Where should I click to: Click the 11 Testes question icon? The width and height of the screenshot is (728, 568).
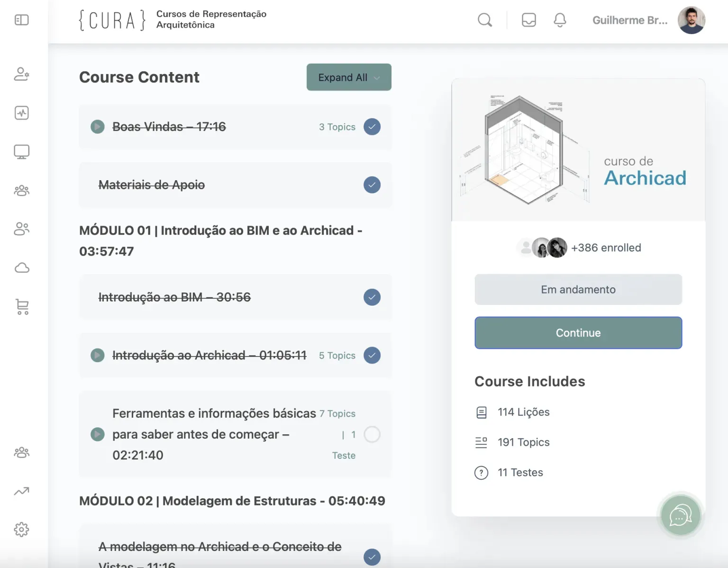click(482, 473)
